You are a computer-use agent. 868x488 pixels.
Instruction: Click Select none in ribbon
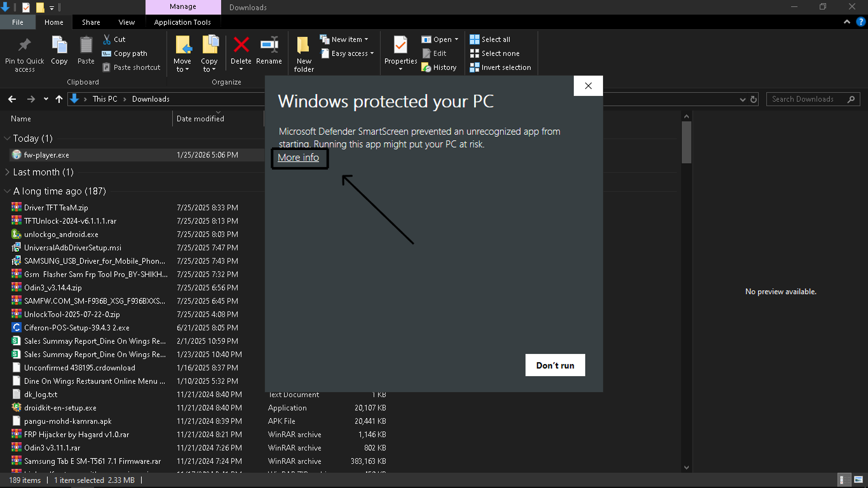pyautogui.click(x=494, y=53)
